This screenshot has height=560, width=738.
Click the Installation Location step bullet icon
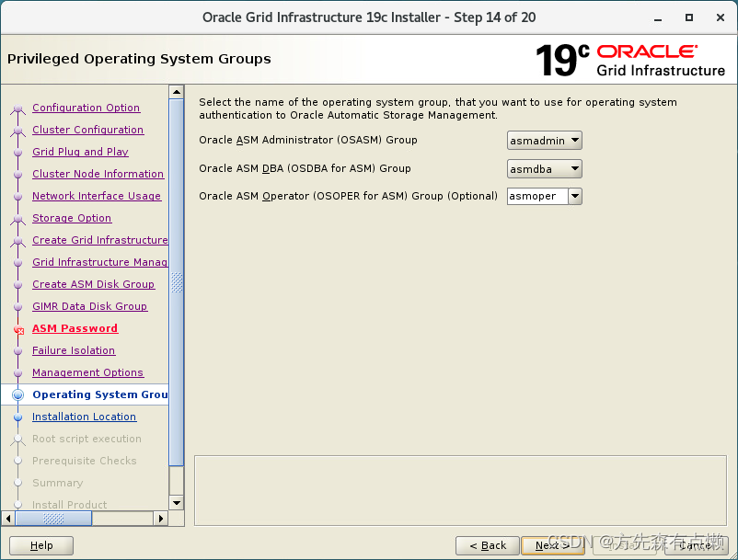17,417
